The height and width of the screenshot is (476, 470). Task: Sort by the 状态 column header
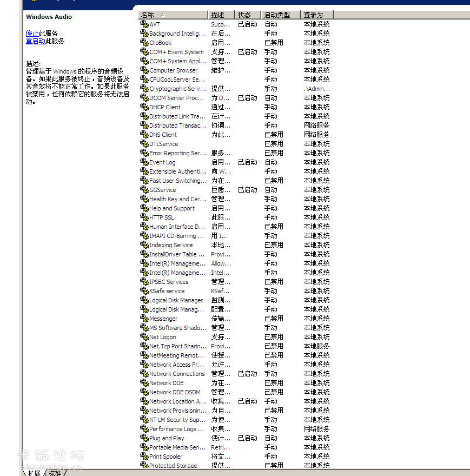point(248,15)
